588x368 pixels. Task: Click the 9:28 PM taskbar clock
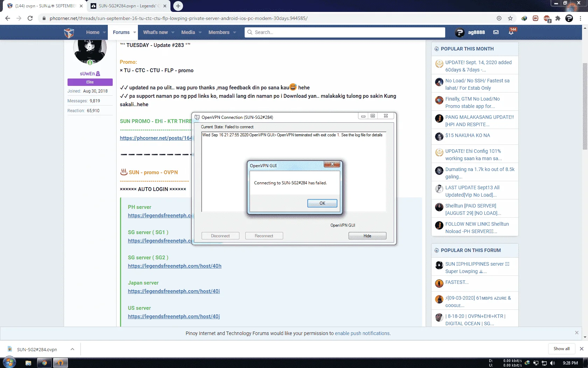click(570, 363)
